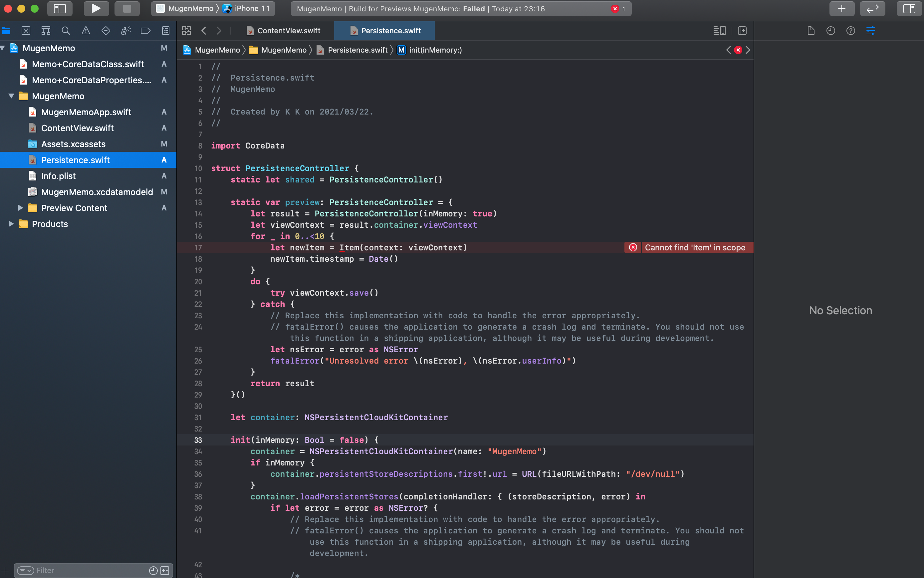The image size is (924, 578).
Task: Expand the Preview Content folder
Action: click(21, 208)
